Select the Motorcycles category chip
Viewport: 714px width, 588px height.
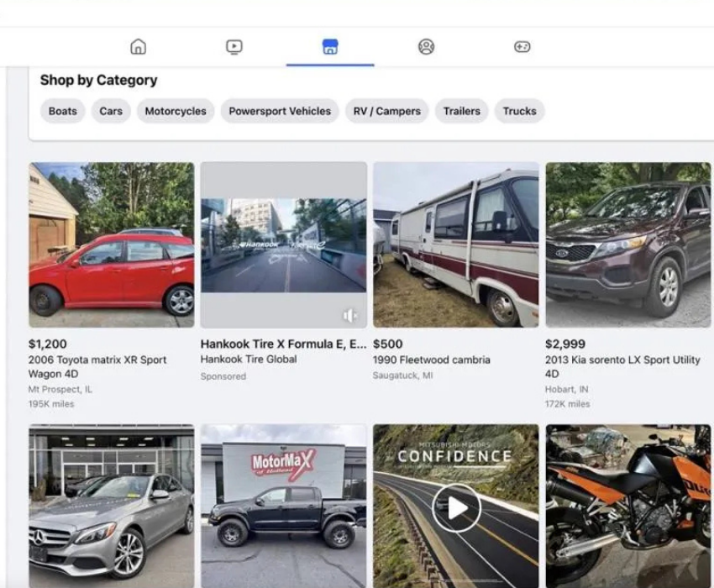(x=176, y=111)
